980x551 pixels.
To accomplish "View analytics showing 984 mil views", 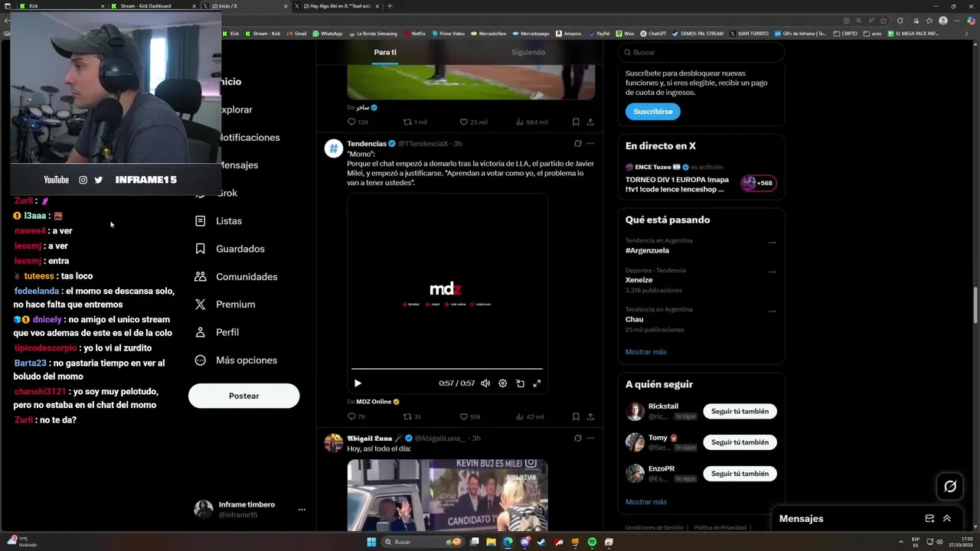I will point(531,122).
